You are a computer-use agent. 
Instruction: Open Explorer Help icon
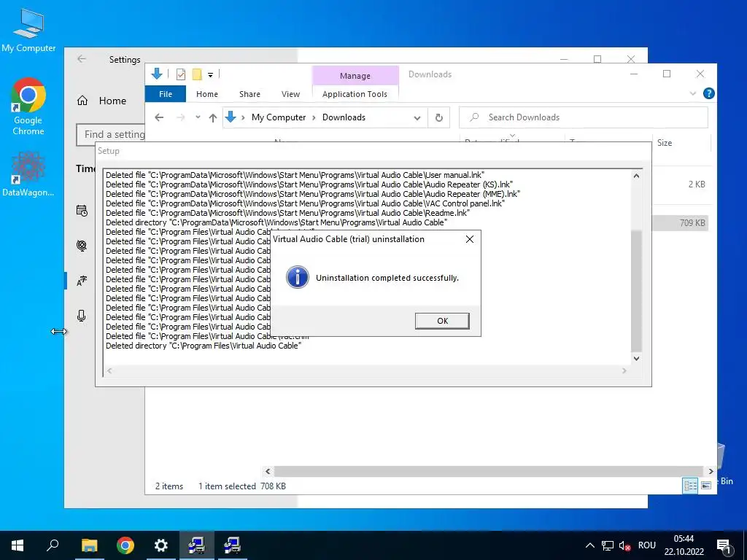click(708, 93)
